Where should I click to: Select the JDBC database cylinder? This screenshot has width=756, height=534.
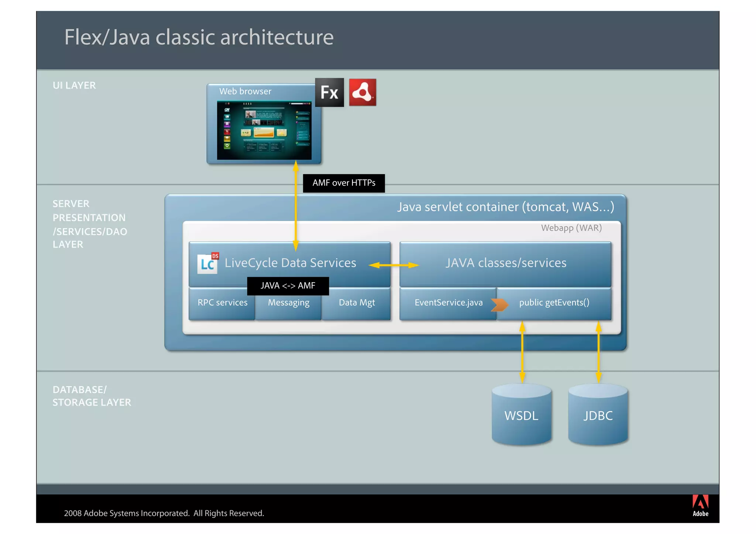[598, 415]
